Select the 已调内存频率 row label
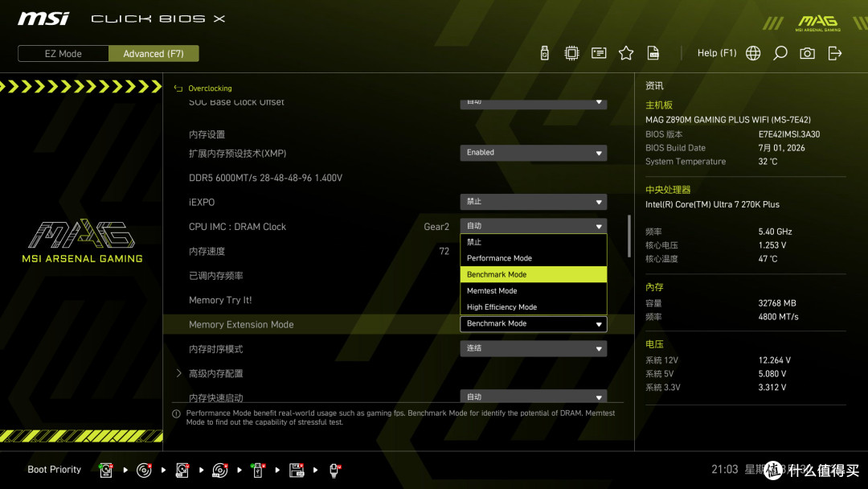 click(216, 276)
